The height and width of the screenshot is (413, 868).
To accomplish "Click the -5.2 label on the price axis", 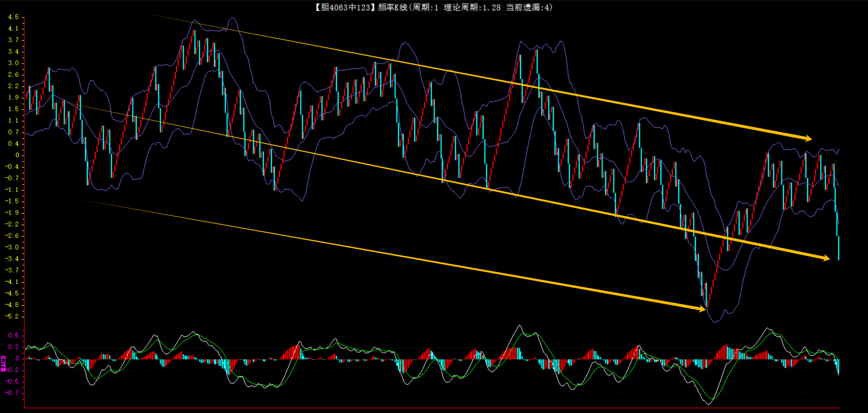I will [12, 316].
